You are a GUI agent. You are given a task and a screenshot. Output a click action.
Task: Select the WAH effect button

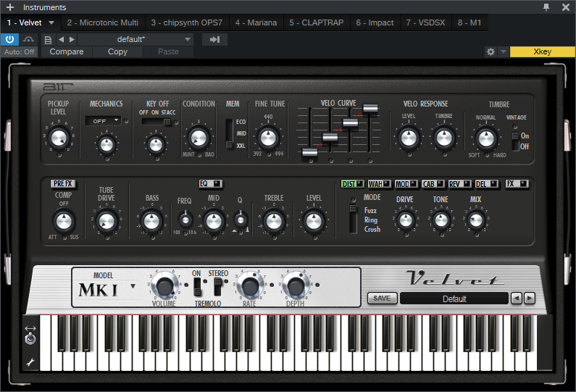[x=379, y=184]
